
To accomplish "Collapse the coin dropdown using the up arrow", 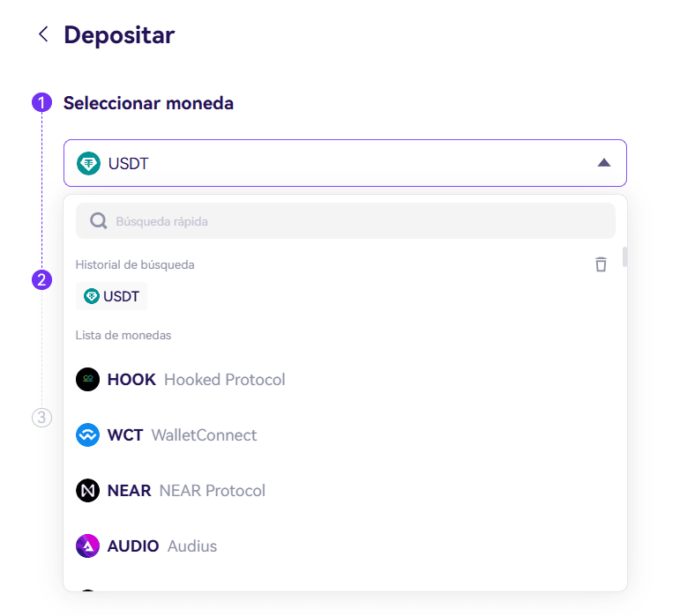I will pyautogui.click(x=603, y=163).
